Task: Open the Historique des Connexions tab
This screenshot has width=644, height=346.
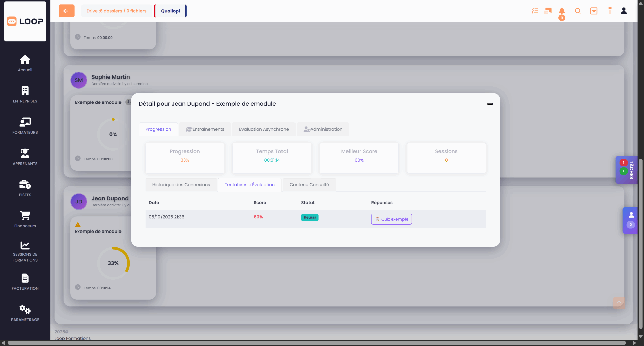Action: tap(181, 185)
